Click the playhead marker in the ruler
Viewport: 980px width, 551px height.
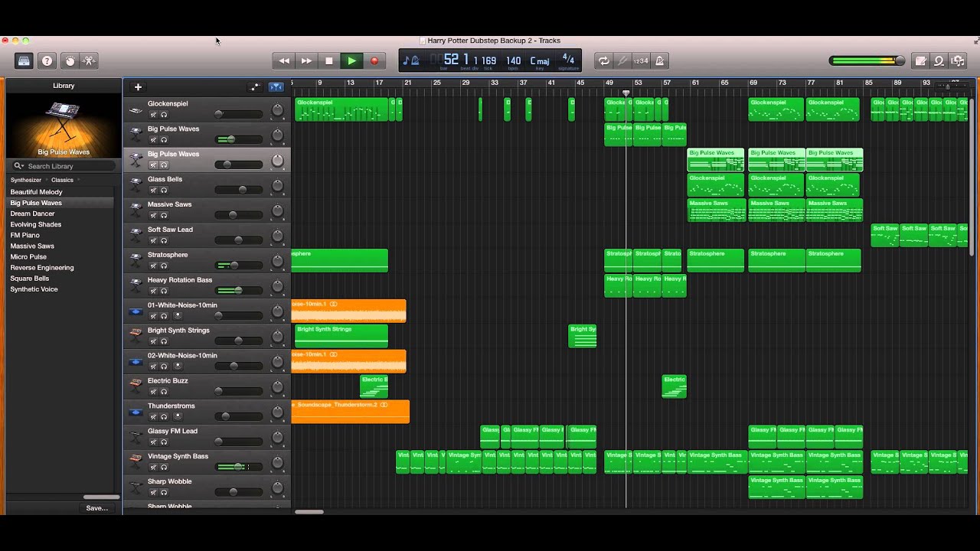(626, 93)
